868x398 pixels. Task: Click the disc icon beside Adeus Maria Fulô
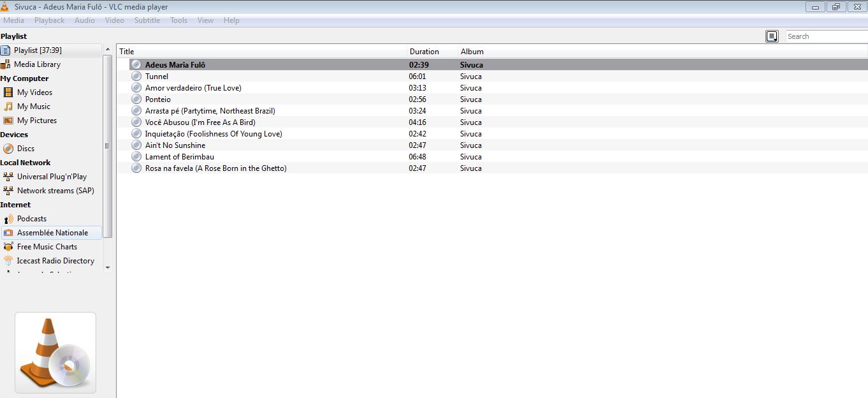tap(136, 64)
